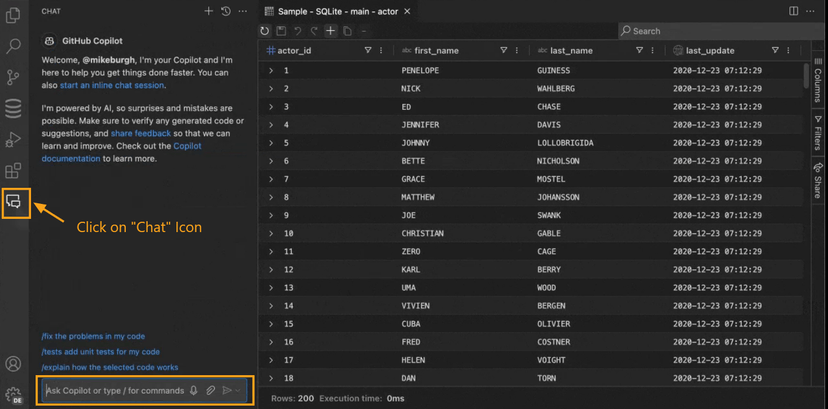The image size is (828, 409).
Task: Open last_update column options menu
Action: [x=788, y=51]
